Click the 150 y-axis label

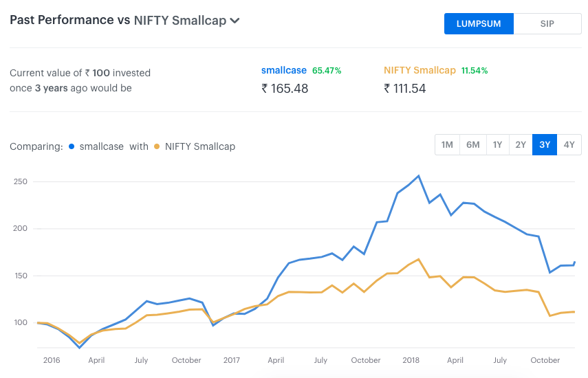click(20, 276)
